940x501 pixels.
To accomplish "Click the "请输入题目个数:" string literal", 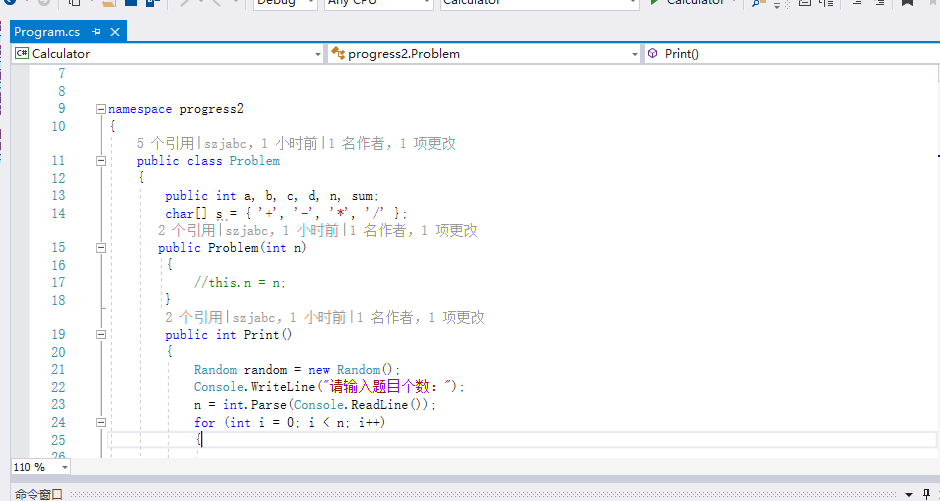I will coord(388,387).
